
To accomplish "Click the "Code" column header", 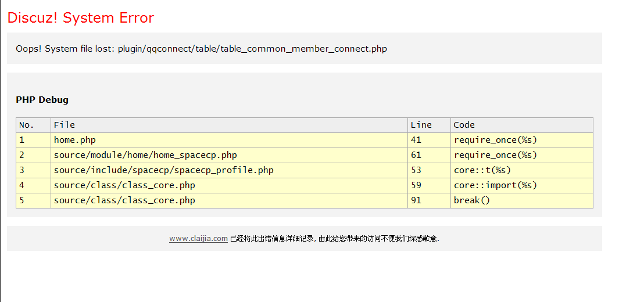I will pos(464,125).
